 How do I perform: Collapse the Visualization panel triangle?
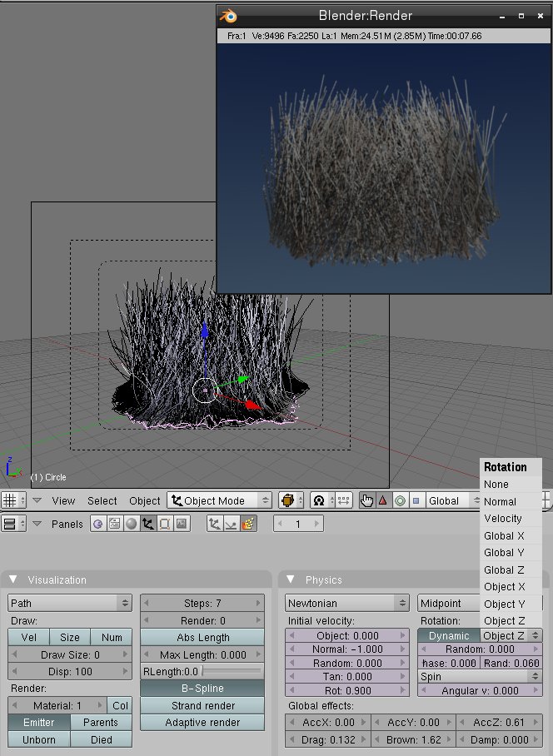click(15, 579)
